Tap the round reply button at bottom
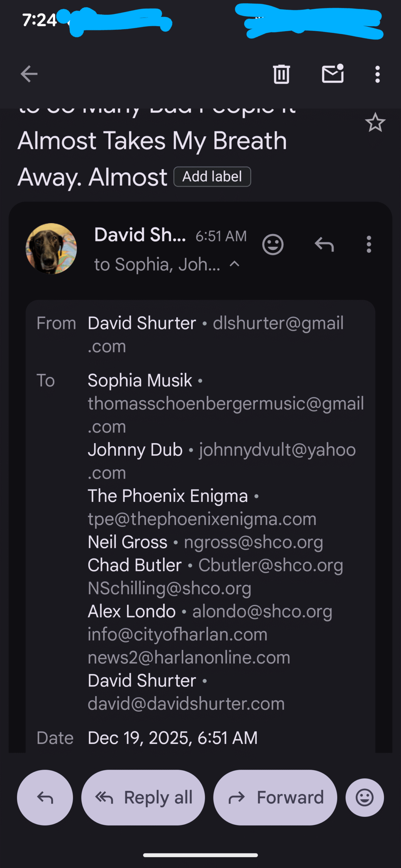 (x=45, y=797)
